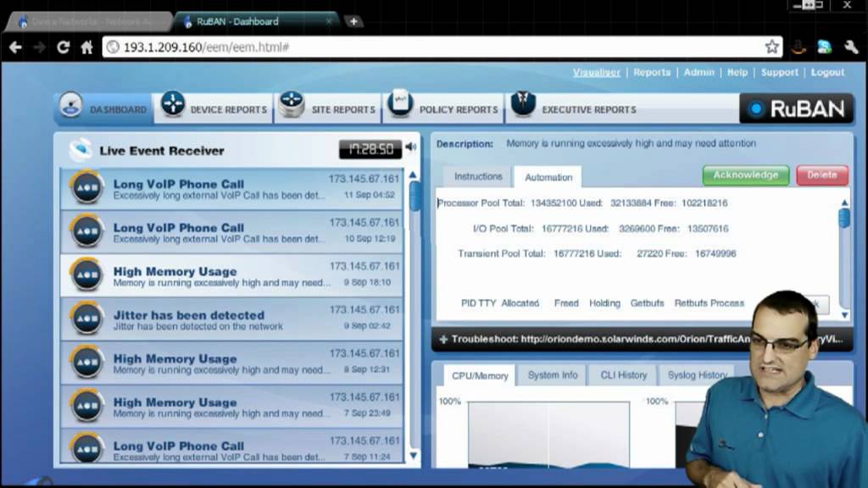This screenshot has height=488, width=868.
Task: Click the Device Reports router icon
Action: click(173, 103)
